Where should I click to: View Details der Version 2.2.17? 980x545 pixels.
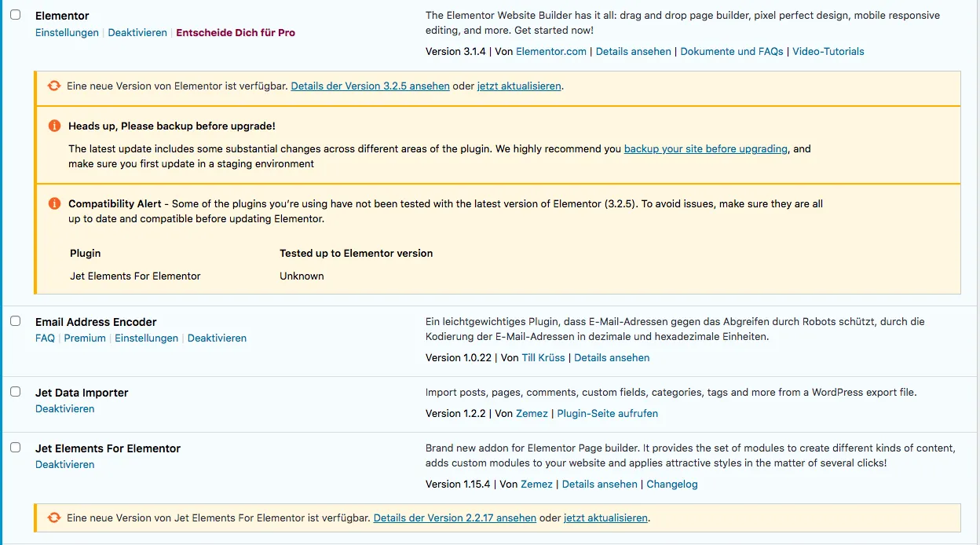coord(455,518)
